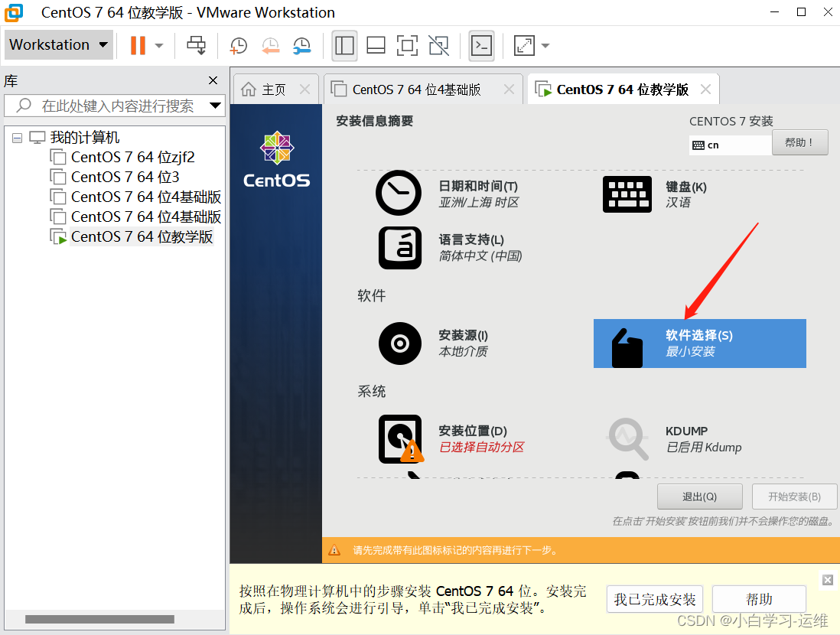Click 我已完成安装 button

(655, 599)
